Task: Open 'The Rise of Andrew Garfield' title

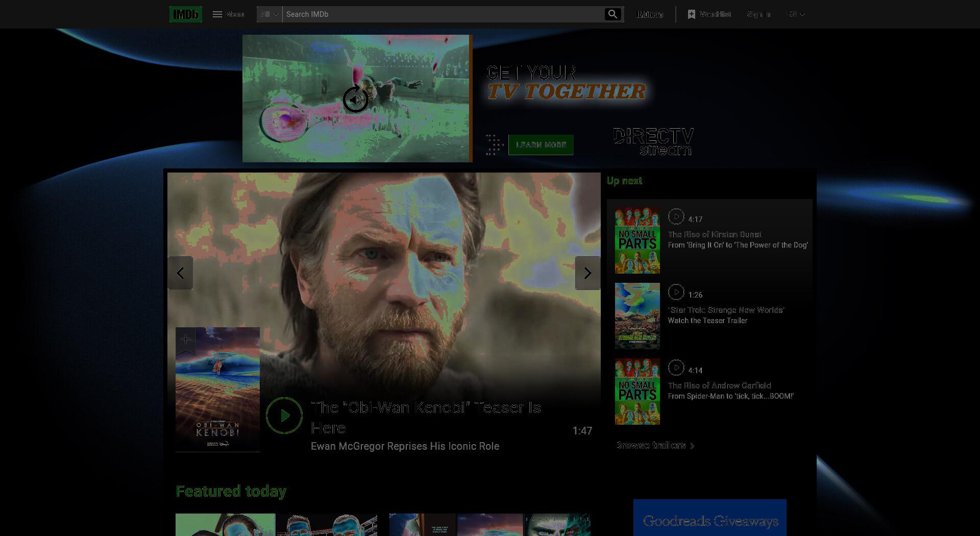Action: [x=720, y=385]
